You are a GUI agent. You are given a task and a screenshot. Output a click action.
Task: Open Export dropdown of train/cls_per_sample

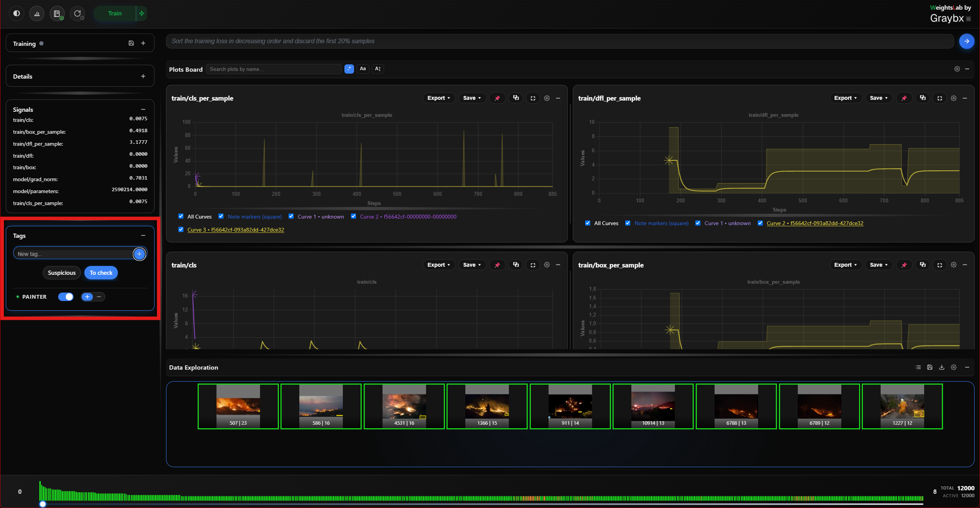[x=439, y=98]
